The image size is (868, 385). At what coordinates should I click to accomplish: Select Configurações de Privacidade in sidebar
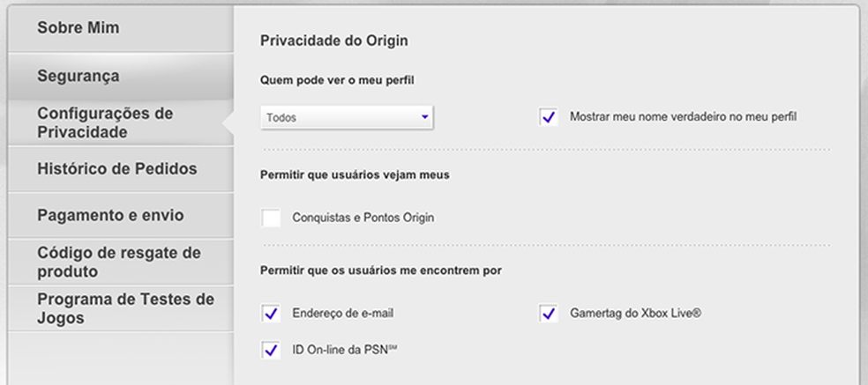tap(105, 123)
